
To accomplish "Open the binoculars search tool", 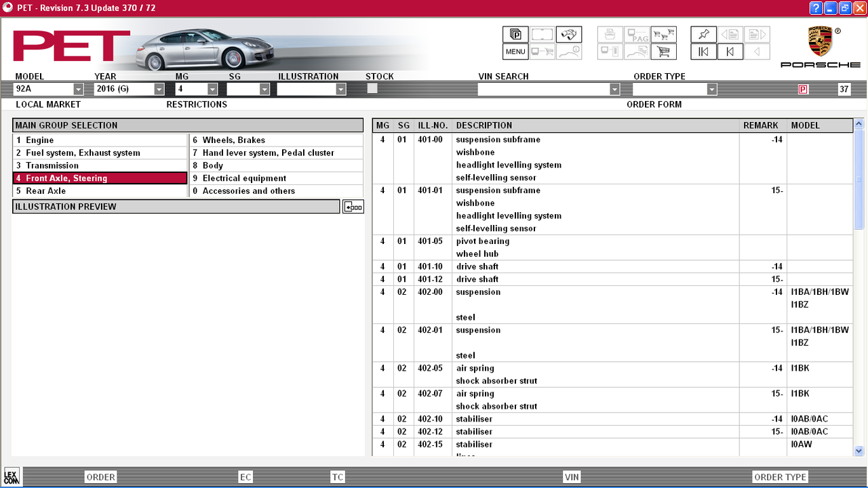I will pyautogui.click(x=569, y=35).
